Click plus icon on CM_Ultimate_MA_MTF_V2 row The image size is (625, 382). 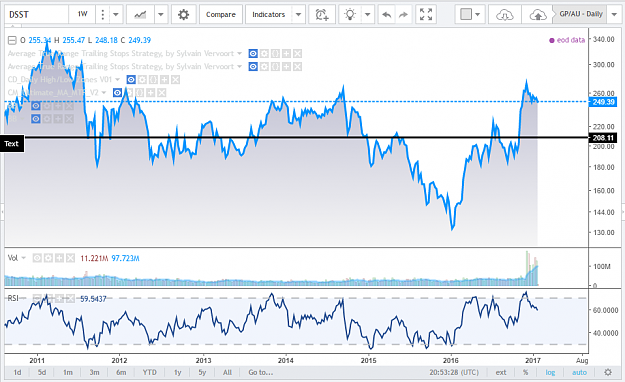coord(150,93)
